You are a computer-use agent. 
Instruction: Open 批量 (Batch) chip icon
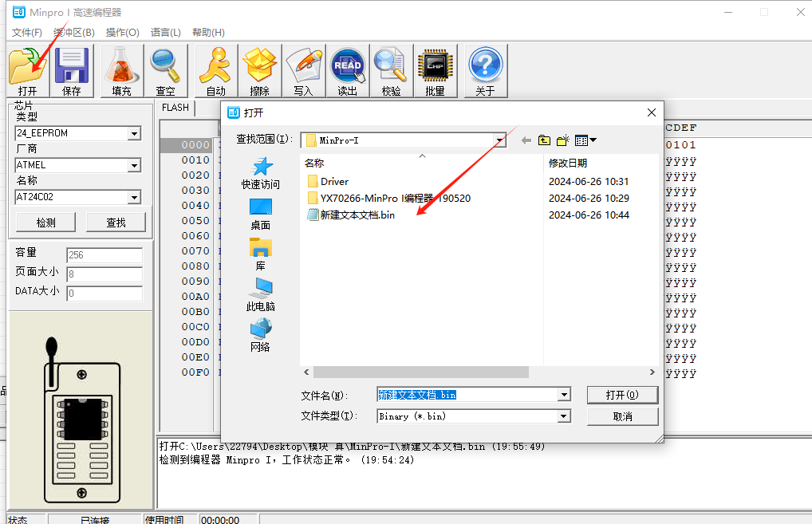435,70
